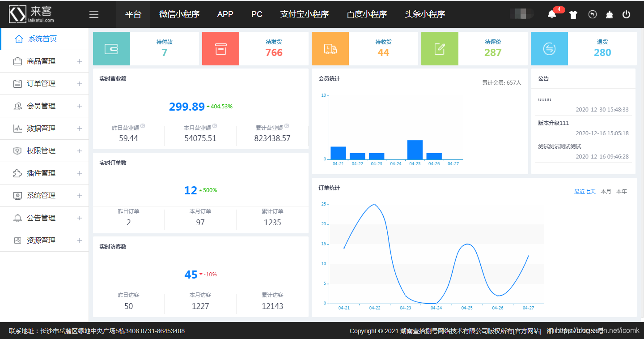This screenshot has width=644, height=339.
Task: Click the 累计会员: 657人 label
Action: [x=502, y=83]
